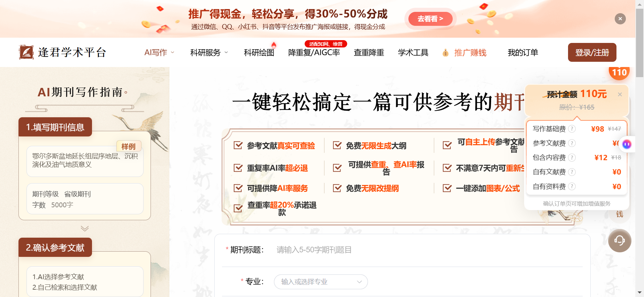Click checkmark beside 参考文献真实可查验
The width and height of the screenshot is (644, 297).
(238, 145)
